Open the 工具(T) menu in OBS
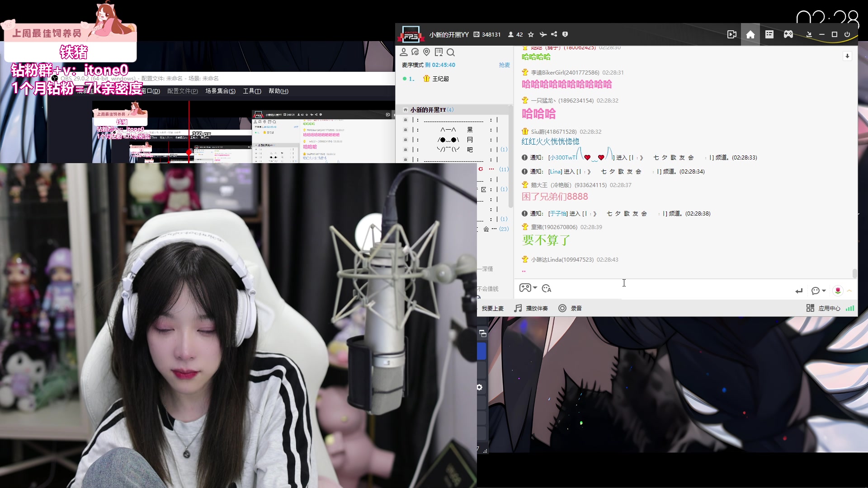Image resolution: width=868 pixels, height=488 pixels. [x=252, y=91]
